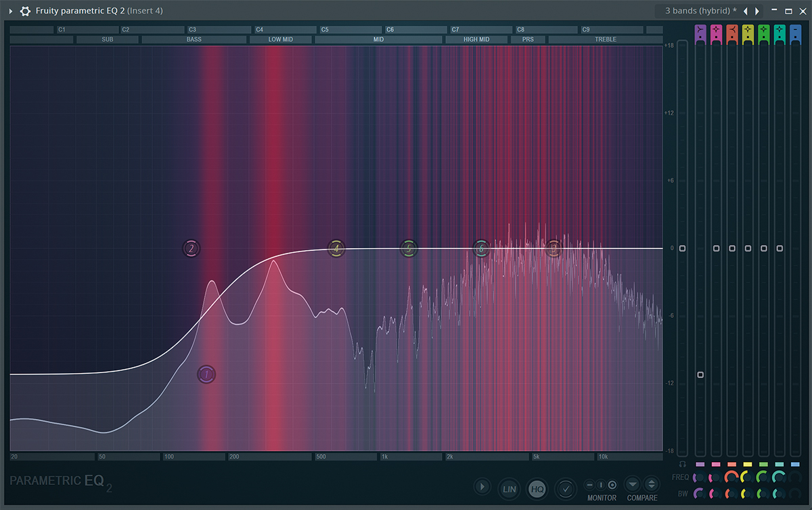Set monitor to off using the minus option
This screenshot has width=812, height=510.
click(589, 485)
